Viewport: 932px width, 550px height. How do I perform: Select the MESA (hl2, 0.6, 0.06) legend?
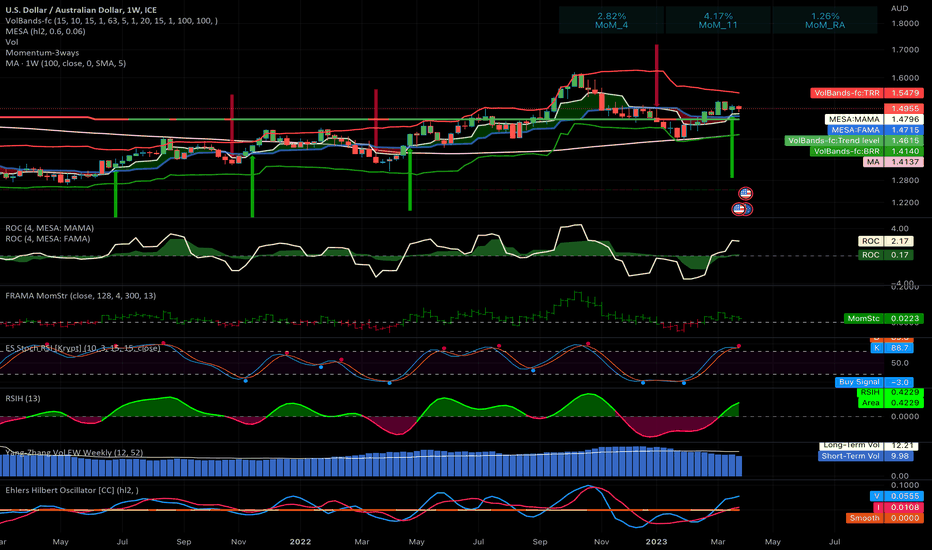click(45, 32)
